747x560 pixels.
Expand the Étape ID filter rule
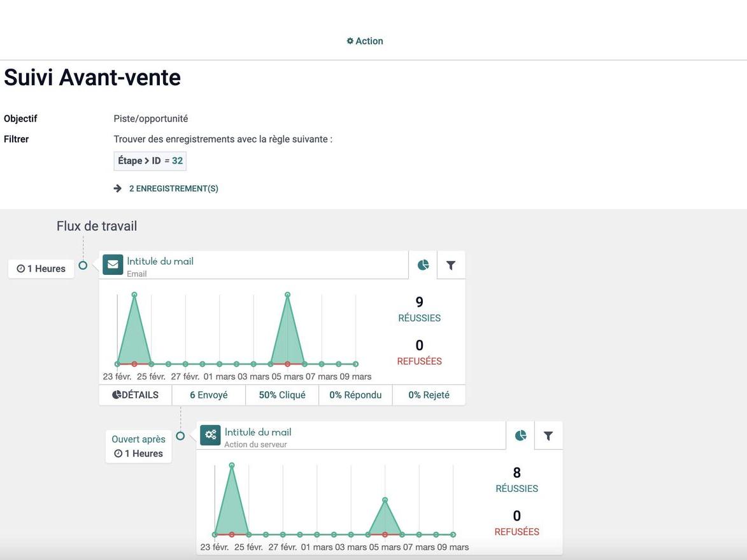pos(150,160)
